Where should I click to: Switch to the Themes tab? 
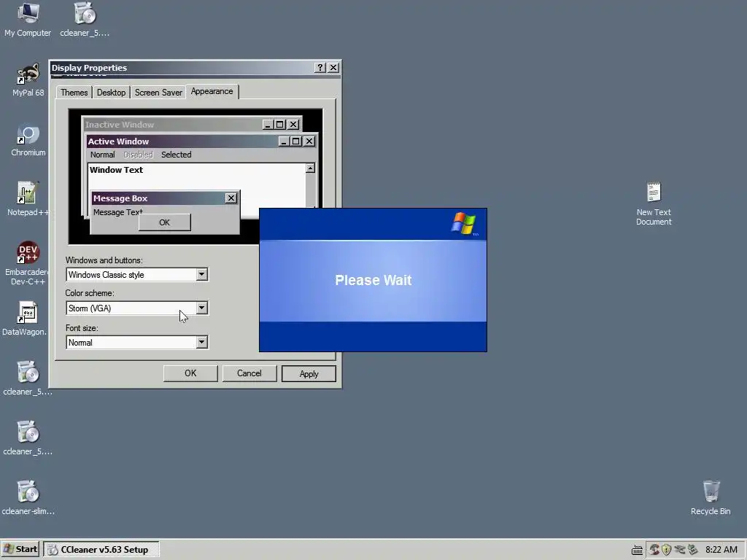74,93
